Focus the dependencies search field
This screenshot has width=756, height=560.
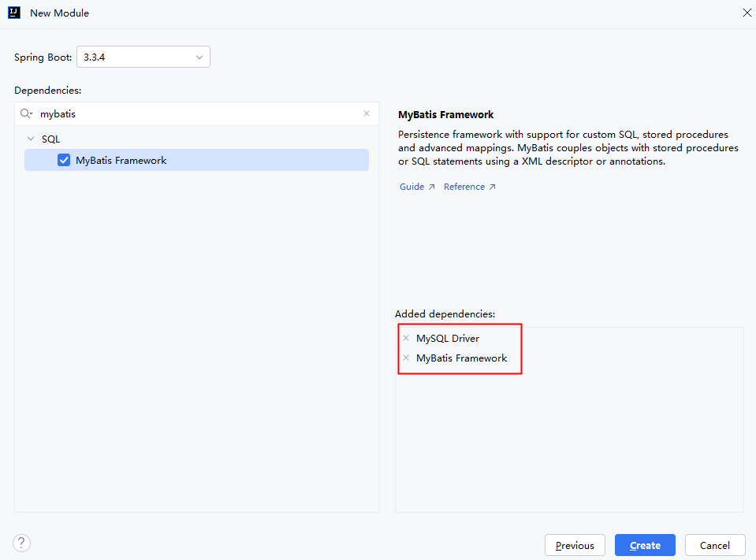pyautogui.click(x=198, y=113)
